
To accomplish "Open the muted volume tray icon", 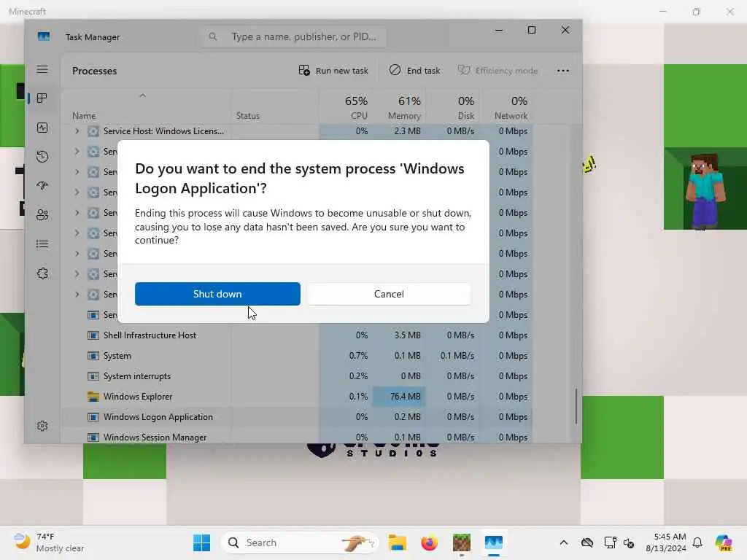I will (x=629, y=542).
